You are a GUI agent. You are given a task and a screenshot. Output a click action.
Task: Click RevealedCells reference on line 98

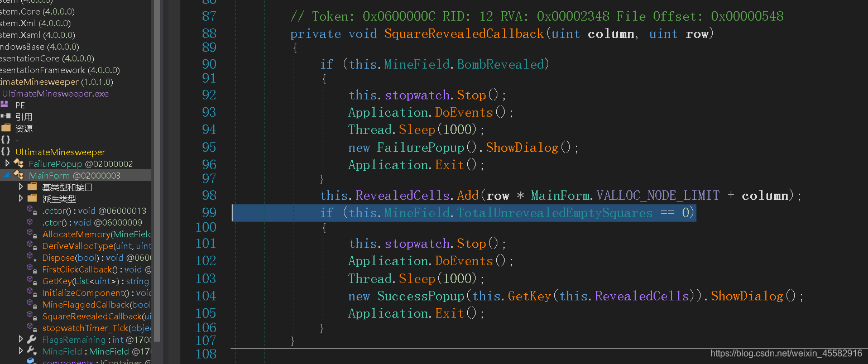tap(402, 195)
